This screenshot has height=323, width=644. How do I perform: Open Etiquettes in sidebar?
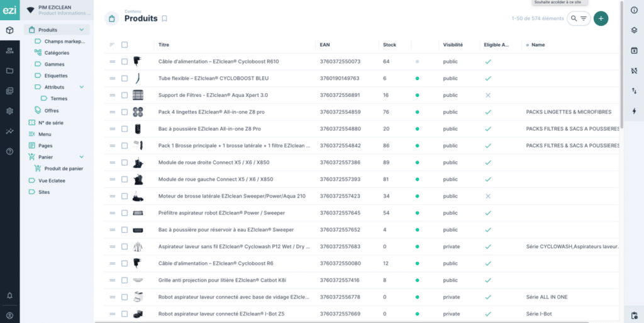point(56,76)
